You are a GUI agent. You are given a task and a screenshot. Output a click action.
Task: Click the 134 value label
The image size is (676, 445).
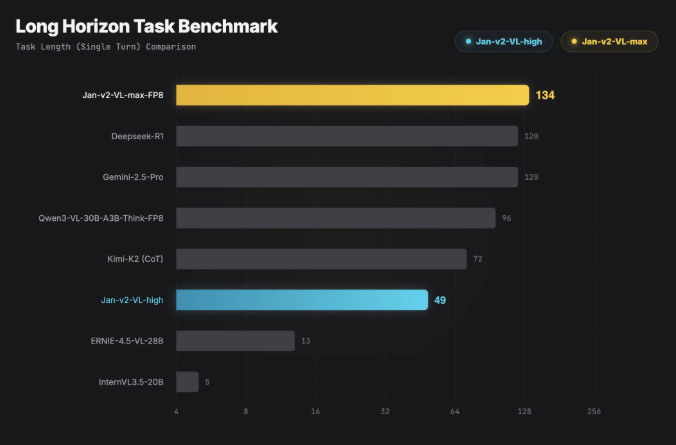[545, 96]
